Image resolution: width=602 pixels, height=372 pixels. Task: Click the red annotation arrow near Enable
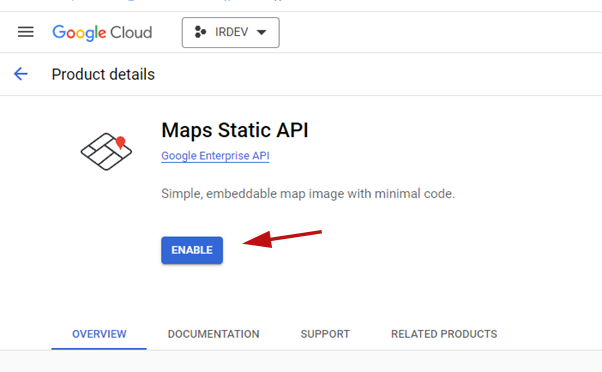[283, 239]
